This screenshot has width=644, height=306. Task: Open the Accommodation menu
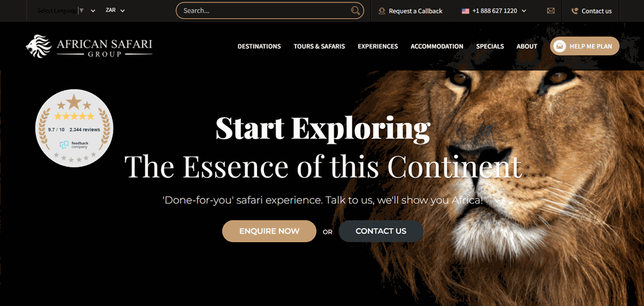click(x=437, y=46)
